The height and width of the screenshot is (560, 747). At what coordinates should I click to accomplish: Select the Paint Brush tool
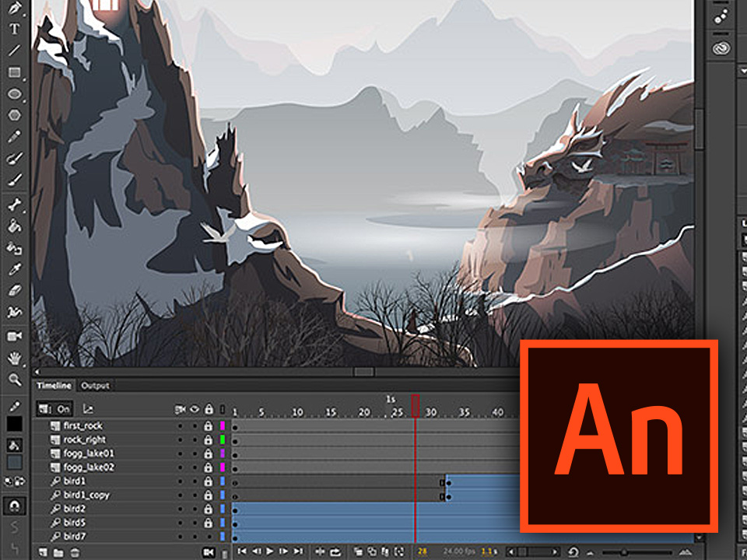coord(15,158)
